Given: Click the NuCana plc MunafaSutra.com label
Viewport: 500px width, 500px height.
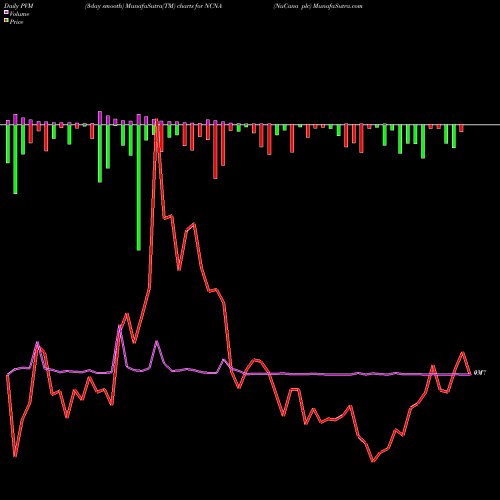Looking at the screenshot, I should (x=318, y=6).
